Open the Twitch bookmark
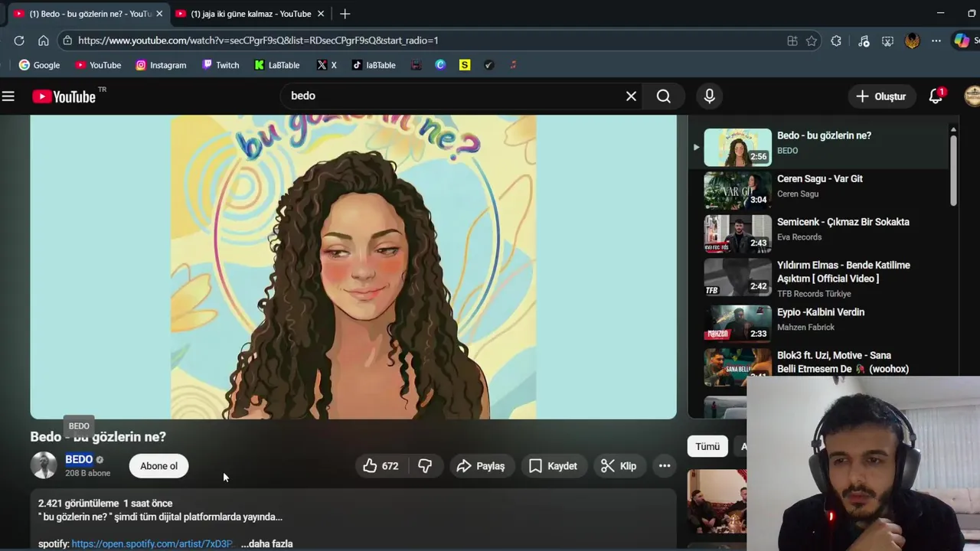This screenshot has height=551, width=980. [220, 65]
